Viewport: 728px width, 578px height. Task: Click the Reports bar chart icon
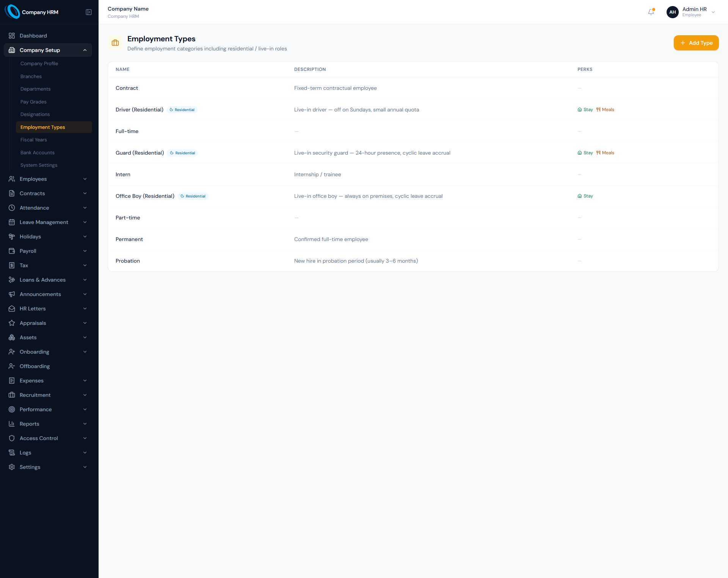coord(12,424)
